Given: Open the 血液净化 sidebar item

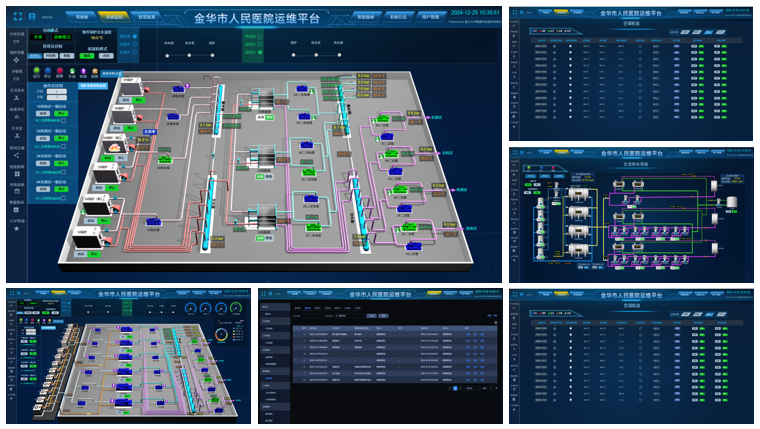Looking at the screenshot, I should [x=16, y=113].
